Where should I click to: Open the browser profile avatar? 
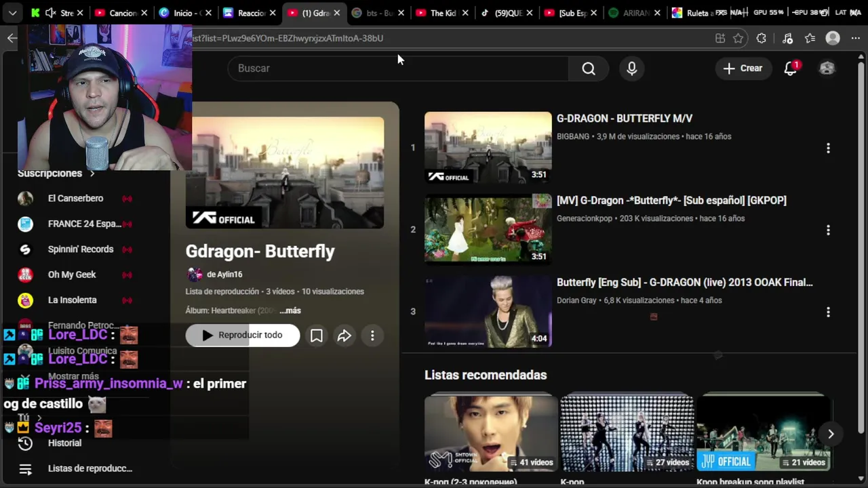click(x=833, y=39)
